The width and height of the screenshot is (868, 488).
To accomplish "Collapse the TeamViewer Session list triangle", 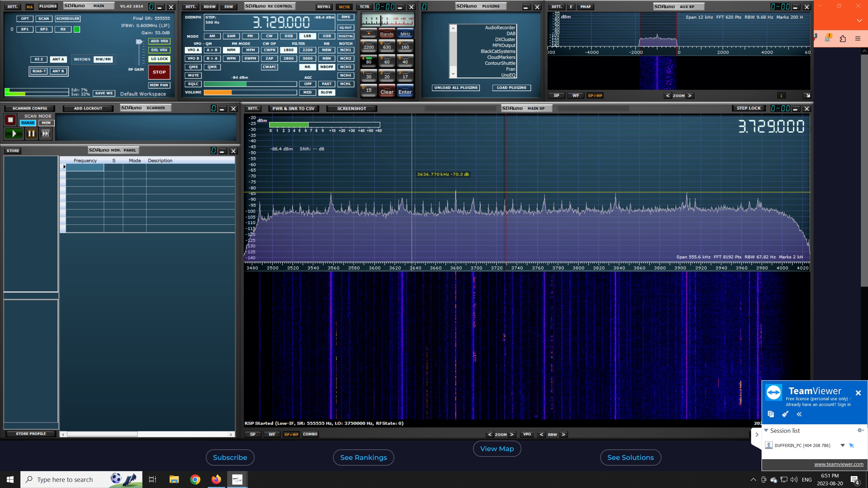I will [x=766, y=430].
